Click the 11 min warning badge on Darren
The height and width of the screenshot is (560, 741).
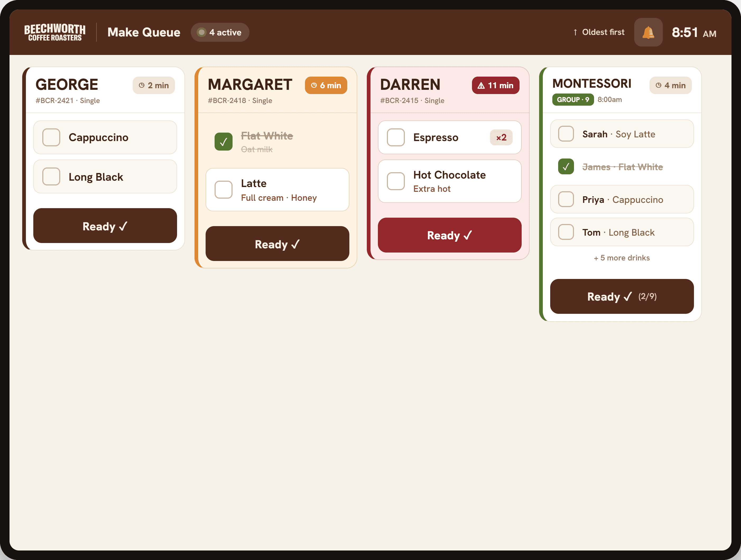tap(495, 85)
